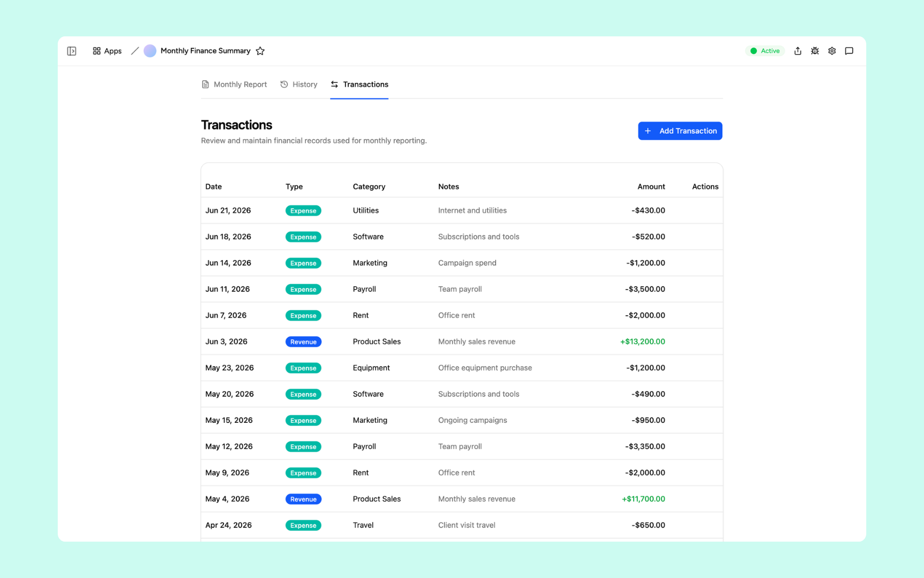Click the Utilities category cell
The height and width of the screenshot is (578, 924).
click(366, 210)
